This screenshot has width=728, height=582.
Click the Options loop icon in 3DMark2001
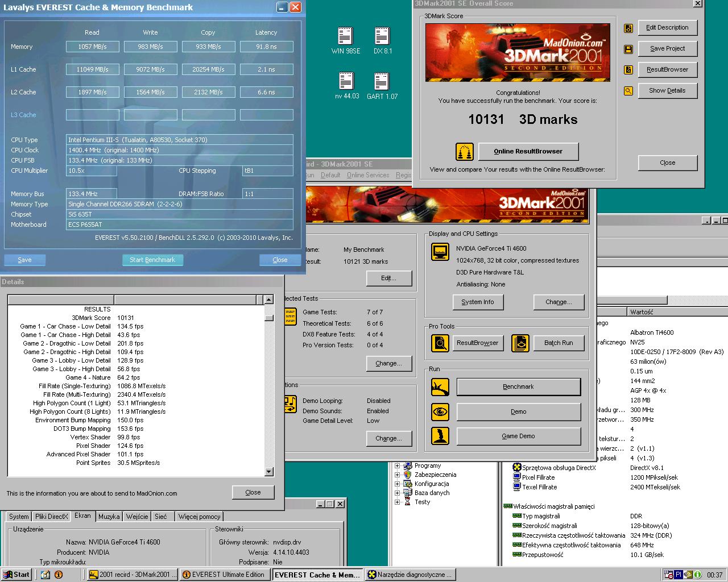click(x=290, y=404)
